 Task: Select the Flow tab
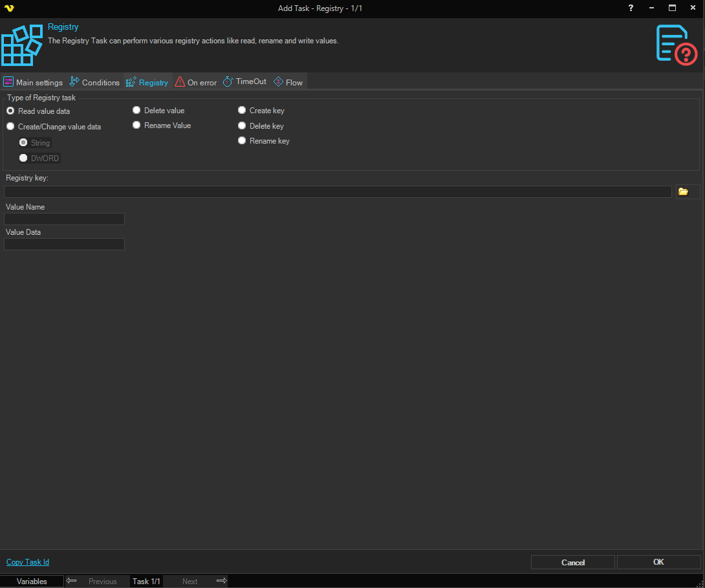[x=288, y=82]
